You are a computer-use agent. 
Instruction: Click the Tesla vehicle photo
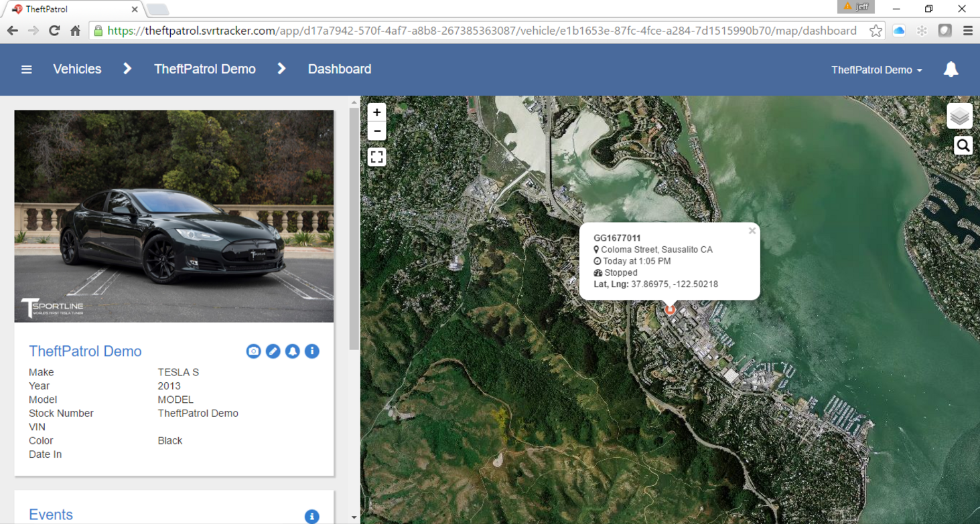(x=174, y=216)
